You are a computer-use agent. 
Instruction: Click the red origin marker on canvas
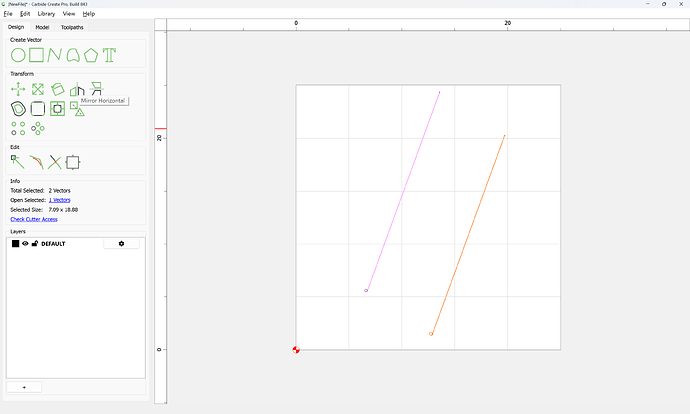pyautogui.click(x=296, y=350)
